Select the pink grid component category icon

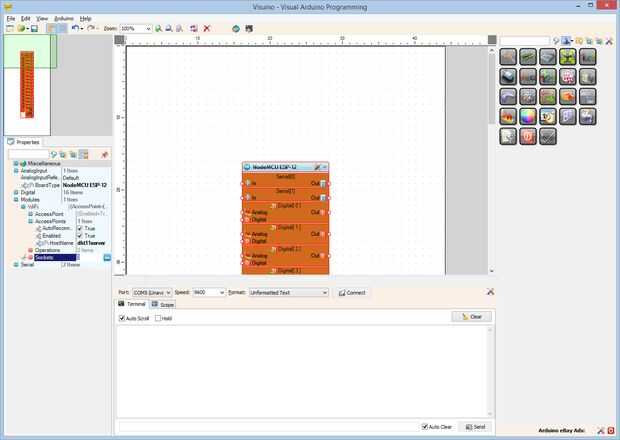coord(567,77)
